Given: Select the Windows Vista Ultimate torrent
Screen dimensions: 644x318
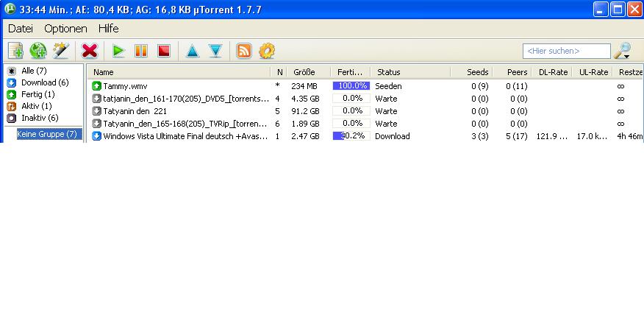Looking at the screenshot, I should coord(365,136).
